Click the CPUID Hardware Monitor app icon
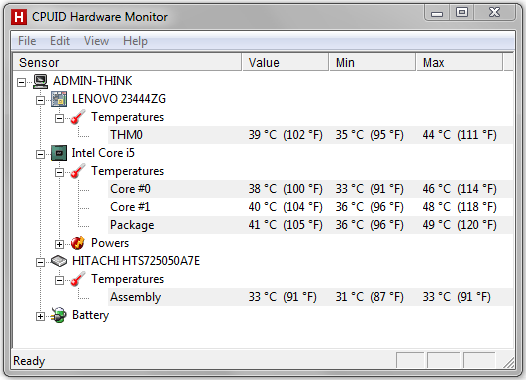This screenshot has height=380, width=526. 19,17
